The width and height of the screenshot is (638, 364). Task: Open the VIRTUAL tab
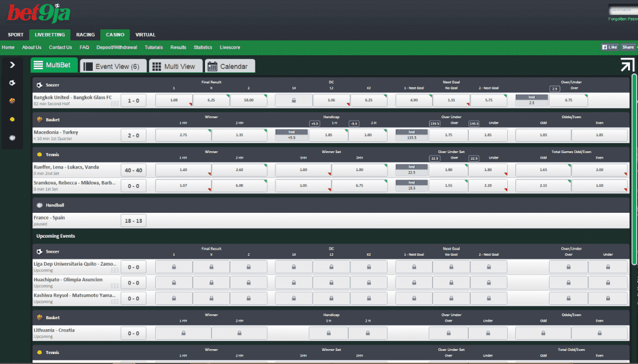(145, 35)
